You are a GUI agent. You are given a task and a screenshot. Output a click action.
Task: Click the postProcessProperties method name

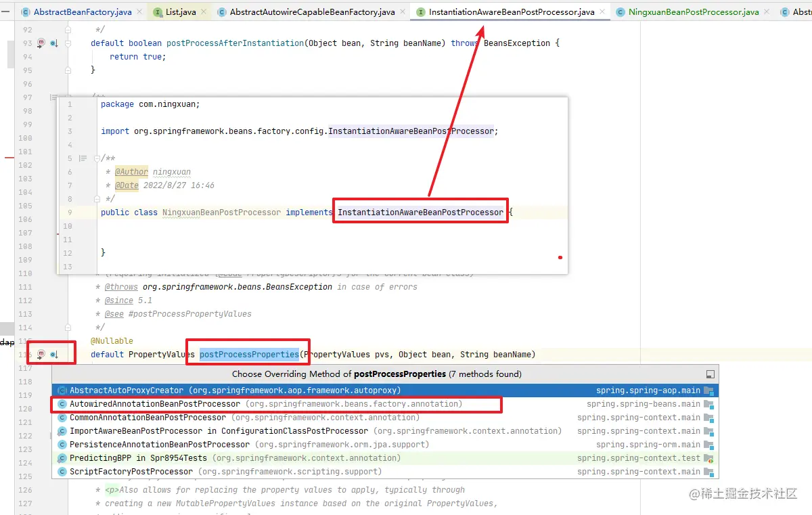click(249, 355)
